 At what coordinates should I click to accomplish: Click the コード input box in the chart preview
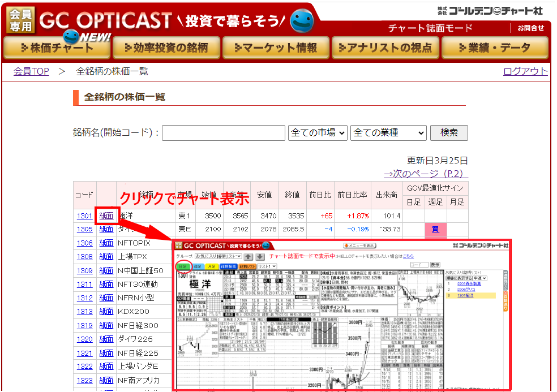point(419,265)
